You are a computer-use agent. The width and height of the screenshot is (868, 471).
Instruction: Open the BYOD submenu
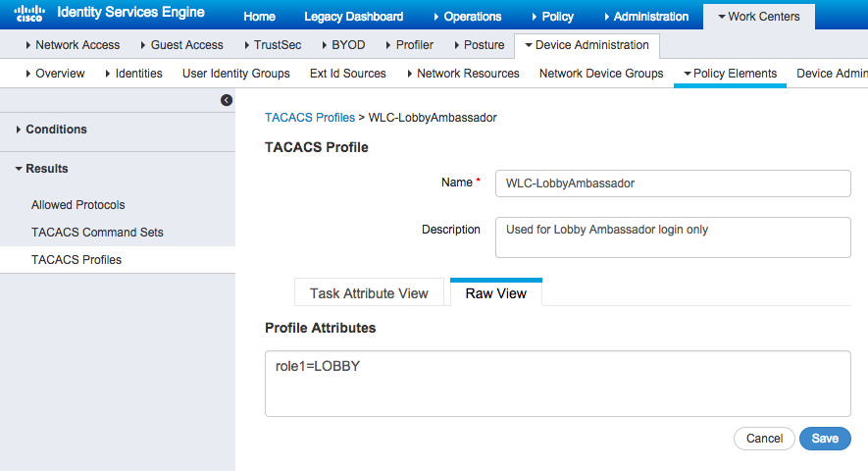343,45
